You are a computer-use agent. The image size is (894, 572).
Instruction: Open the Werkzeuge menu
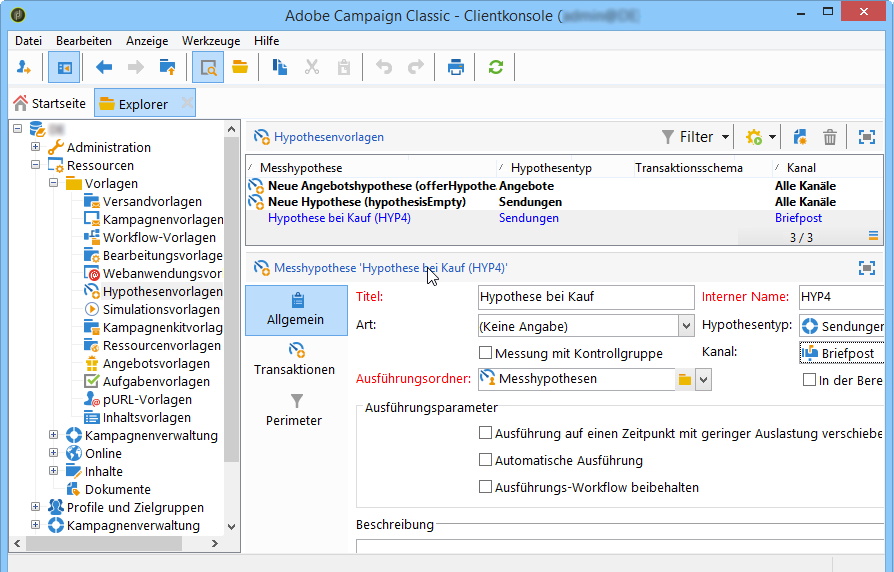[x=211, y=41]
